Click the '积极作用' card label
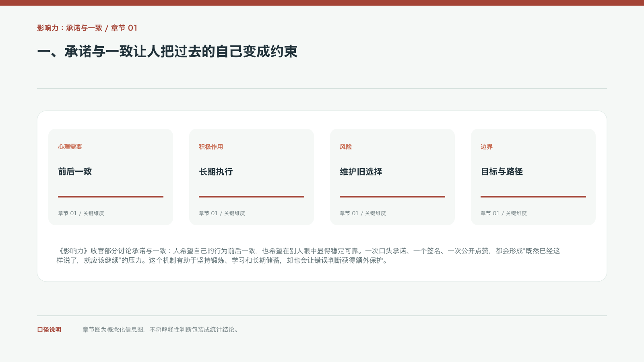Image resolution: width=644 pixels, height=362 pixels. [x=211, y=147]
